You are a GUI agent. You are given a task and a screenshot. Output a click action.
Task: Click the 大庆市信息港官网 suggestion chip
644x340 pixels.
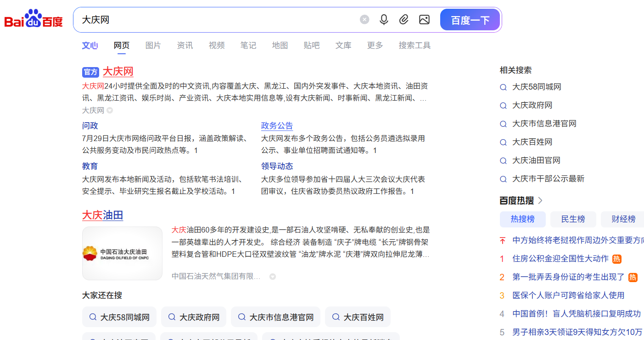(x=275, y=317)
